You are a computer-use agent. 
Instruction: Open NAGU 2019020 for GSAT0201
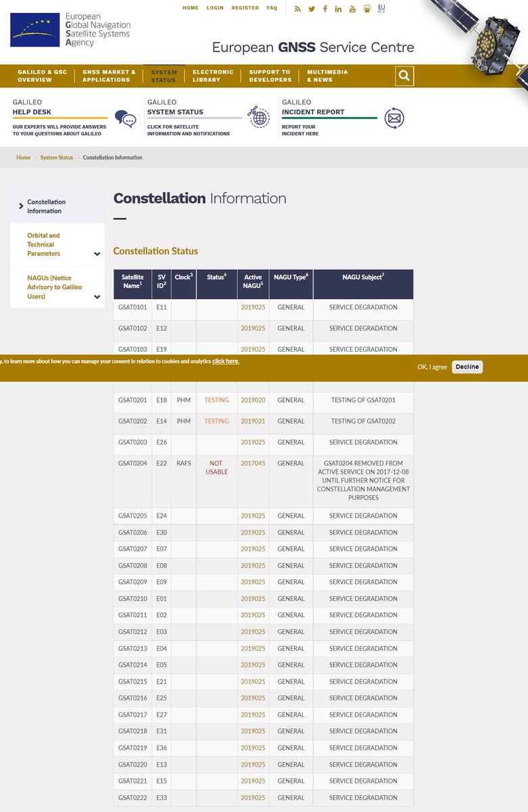[x=253, y=400]
